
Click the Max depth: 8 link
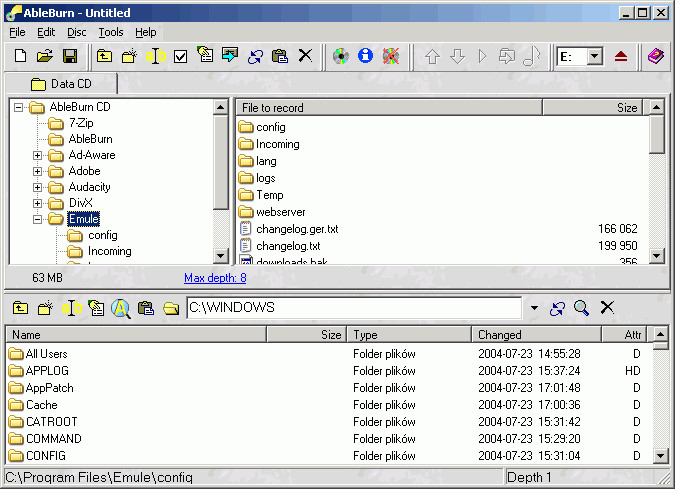(215, 278)
